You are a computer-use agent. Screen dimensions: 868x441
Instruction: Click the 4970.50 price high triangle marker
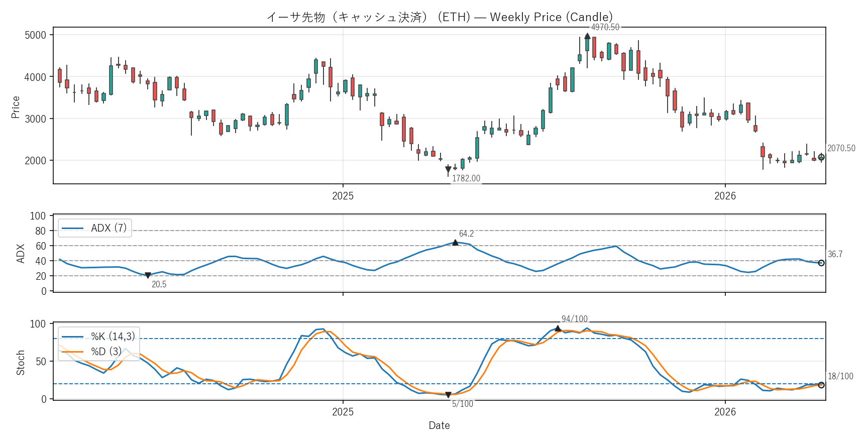click(587, 36)
